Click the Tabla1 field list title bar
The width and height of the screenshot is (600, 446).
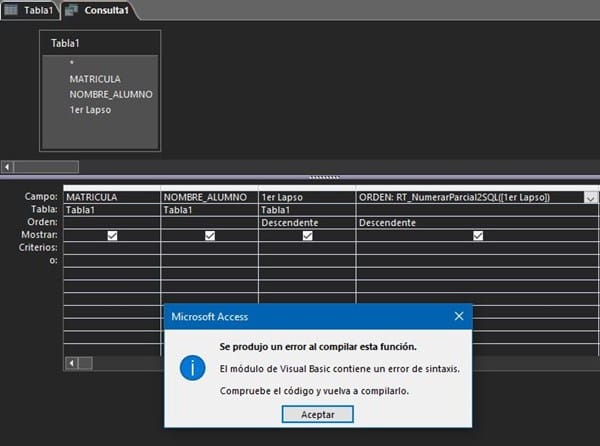pos(100,43)
